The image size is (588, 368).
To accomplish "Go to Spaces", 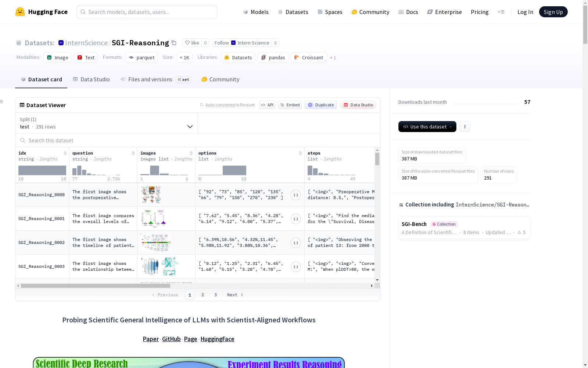I will click(330, 12).
